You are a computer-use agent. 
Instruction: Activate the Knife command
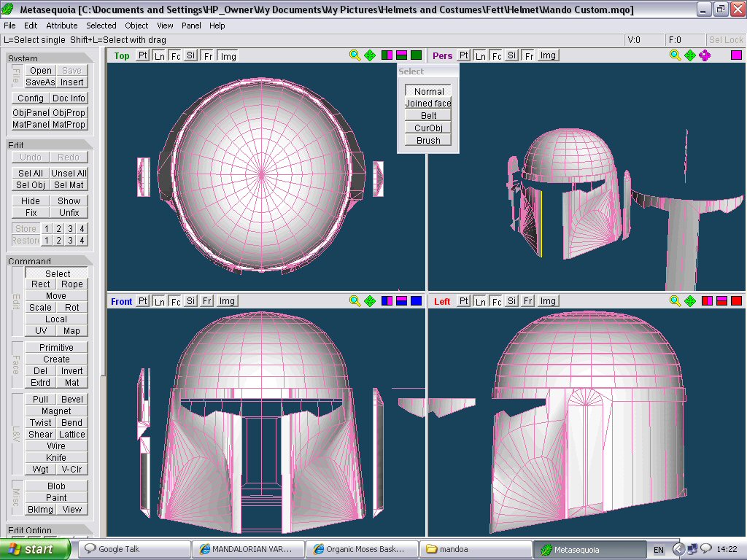coord(56,457)
